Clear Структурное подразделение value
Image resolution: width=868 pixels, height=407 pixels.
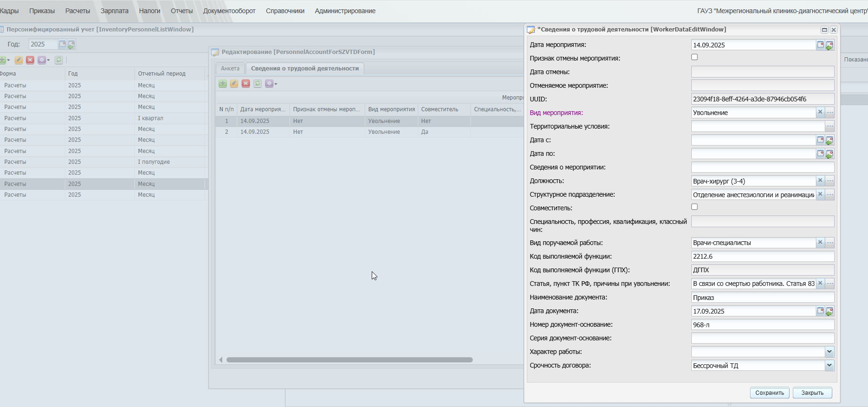[820, 194]
